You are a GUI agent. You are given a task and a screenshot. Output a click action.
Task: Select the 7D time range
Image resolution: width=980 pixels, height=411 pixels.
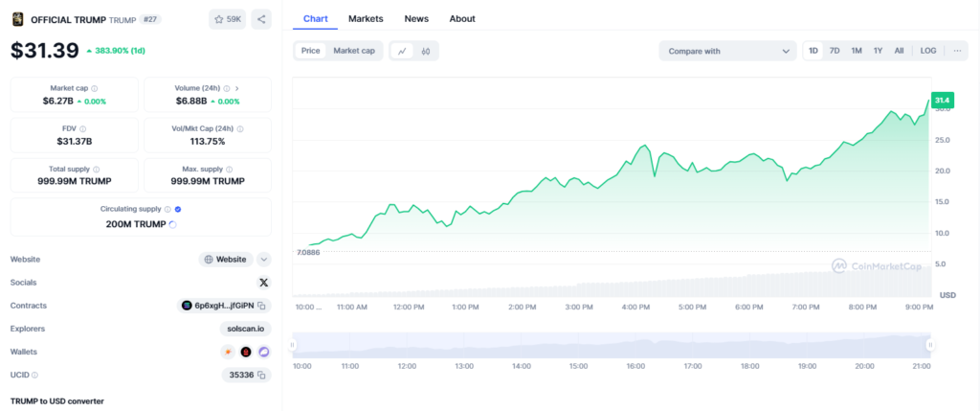click(x=835, y=52)
